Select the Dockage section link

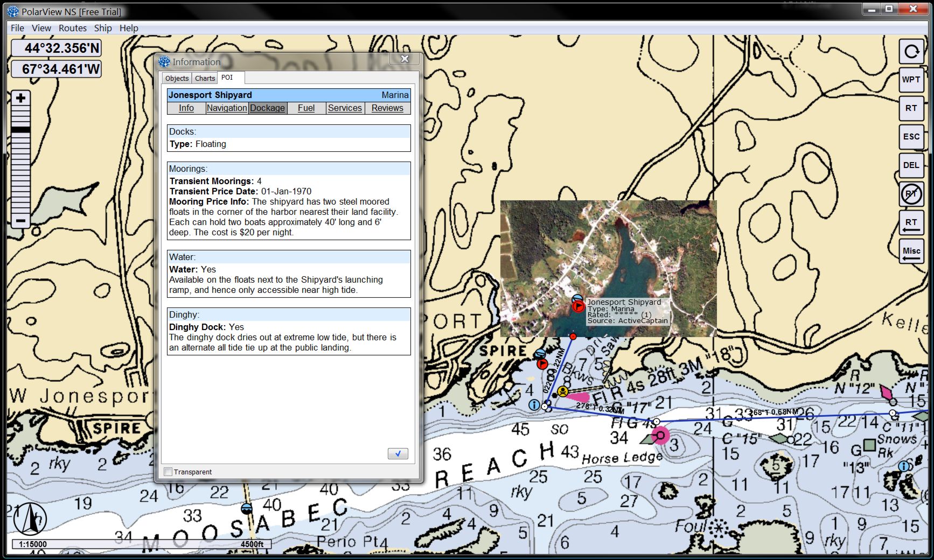[x=268, y=108]
